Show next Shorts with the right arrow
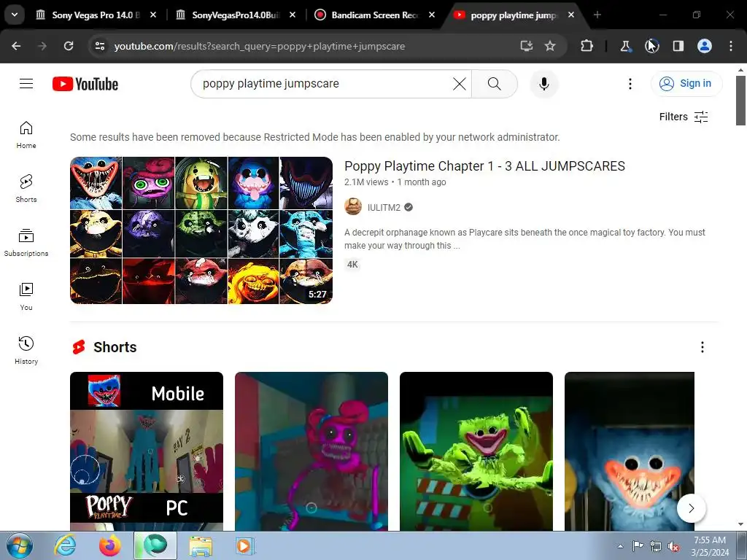 [x=692, y=508]
